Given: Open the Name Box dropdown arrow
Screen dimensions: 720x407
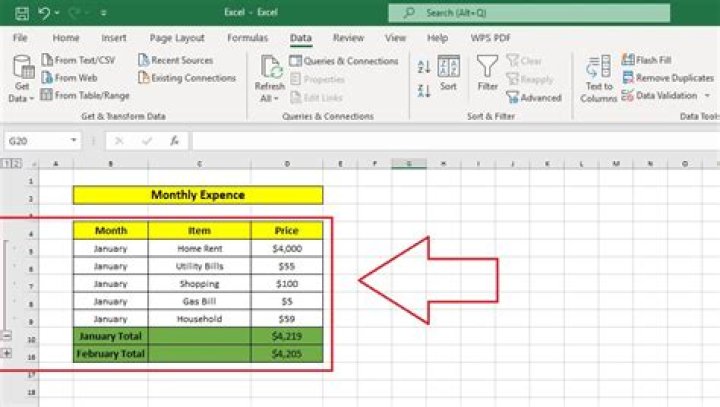Looking at the screenshot, I should coord(73,141).
